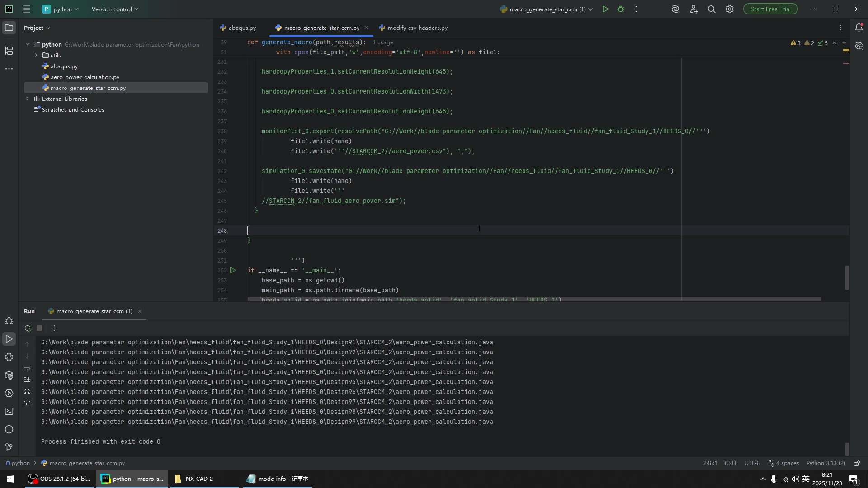Expand External Libraries node
This screenshot has width=868, height=488.
click(28, 99)
